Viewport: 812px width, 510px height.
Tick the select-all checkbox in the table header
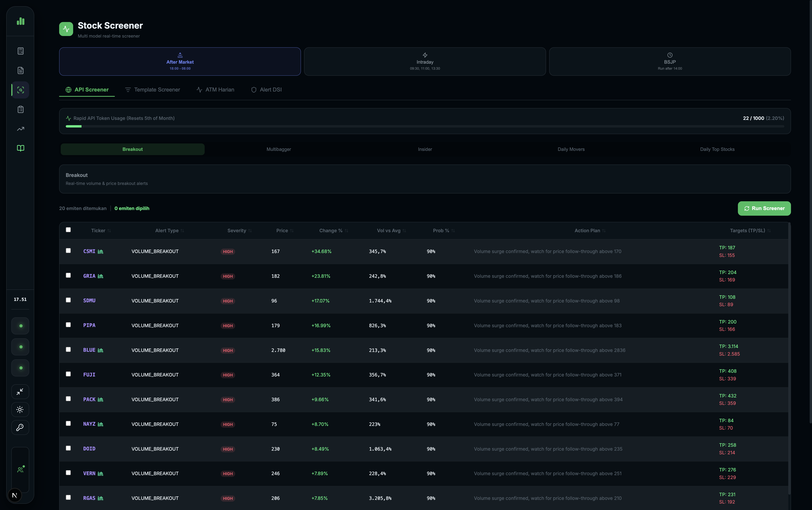[68, 230]
